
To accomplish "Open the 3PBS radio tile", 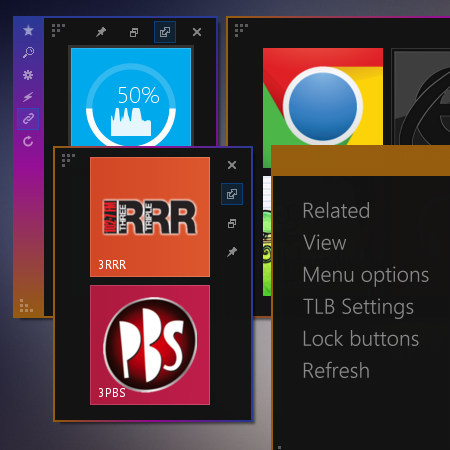I will pos(150,345).
